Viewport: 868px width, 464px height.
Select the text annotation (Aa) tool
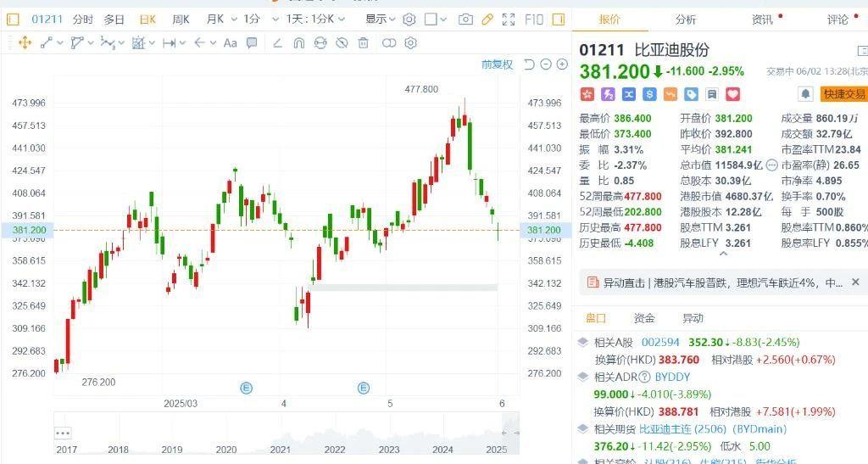230,42
